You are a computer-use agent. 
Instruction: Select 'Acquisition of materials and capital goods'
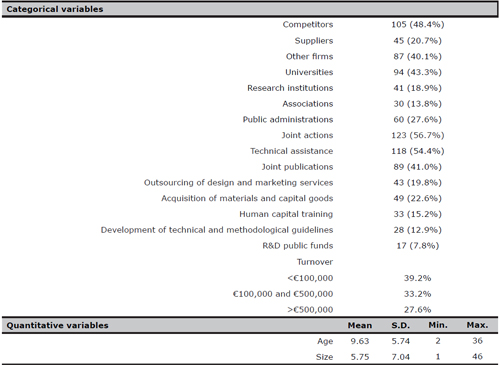247,198
